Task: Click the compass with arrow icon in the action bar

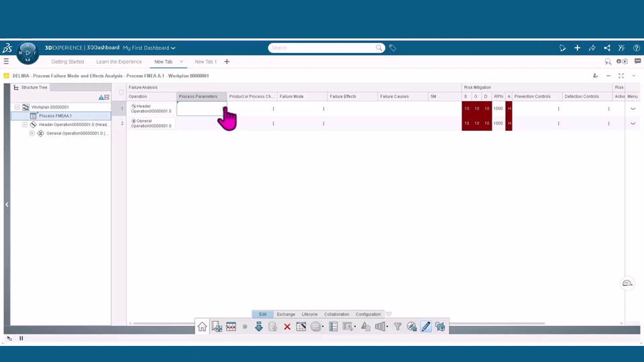Action: [x=411, y=326]
